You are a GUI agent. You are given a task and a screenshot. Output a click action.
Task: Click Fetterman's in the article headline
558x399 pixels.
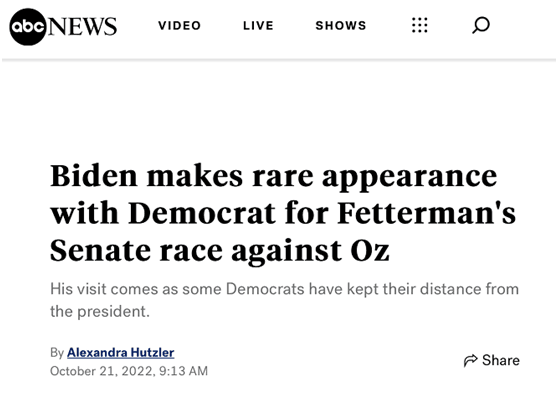[426, 213]
